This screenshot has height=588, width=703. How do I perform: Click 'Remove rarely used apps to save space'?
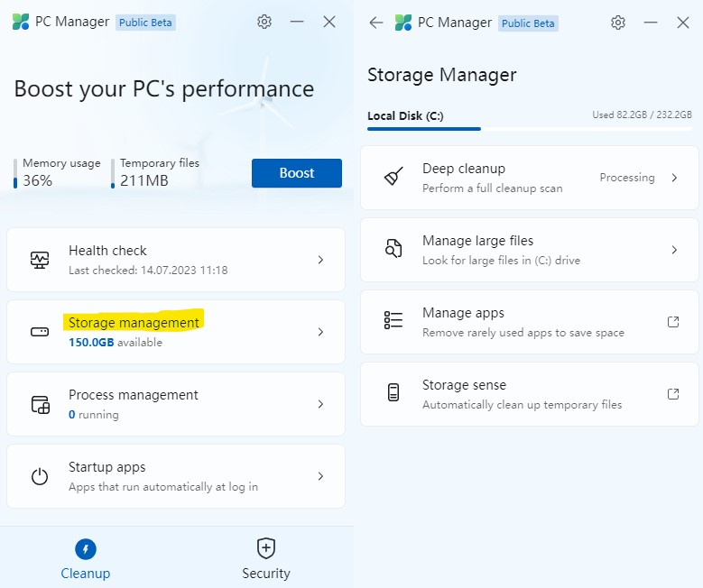pyautogui.click(x=523, y=333)
